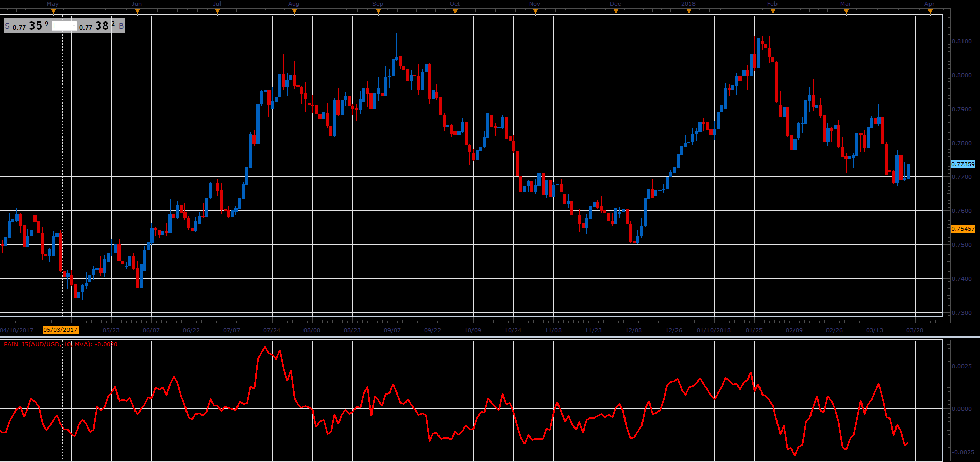Click the 01/10/2018 date axis label
This screenshot has width=980, height=462.
714,330
